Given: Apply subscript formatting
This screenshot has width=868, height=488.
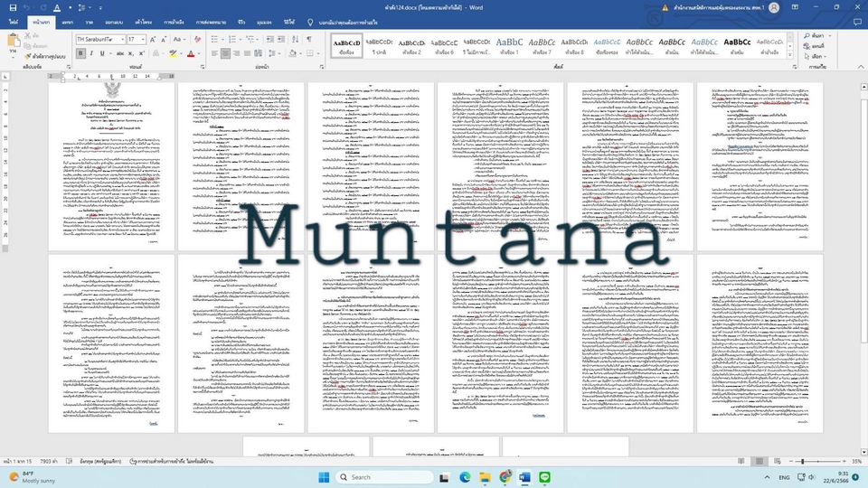Looking at the screenshot, I should [x=131, y=53].
